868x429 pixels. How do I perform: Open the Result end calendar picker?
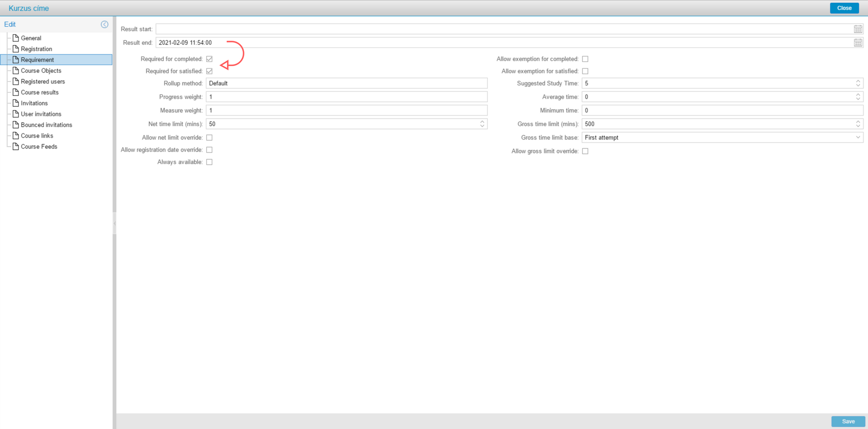[x=858, y=43]
